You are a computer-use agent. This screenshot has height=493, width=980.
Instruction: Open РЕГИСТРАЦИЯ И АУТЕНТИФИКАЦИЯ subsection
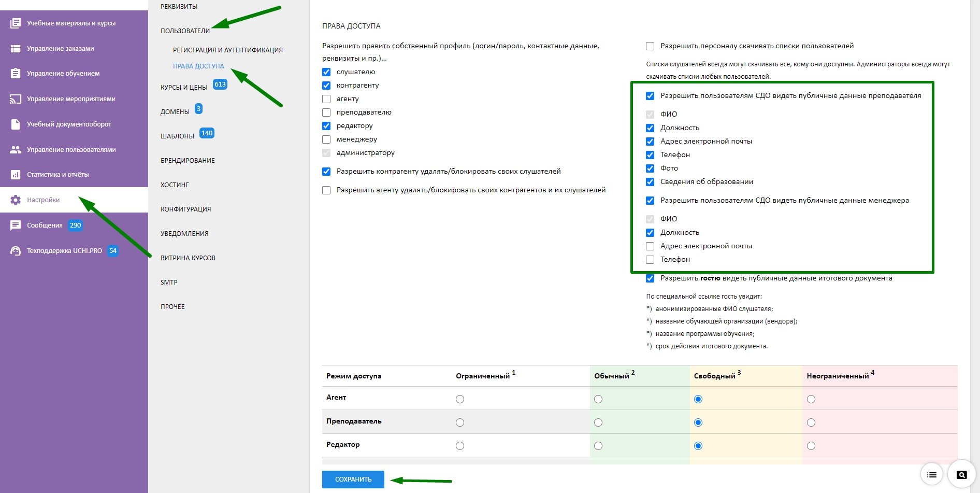(x=228, y=50)
